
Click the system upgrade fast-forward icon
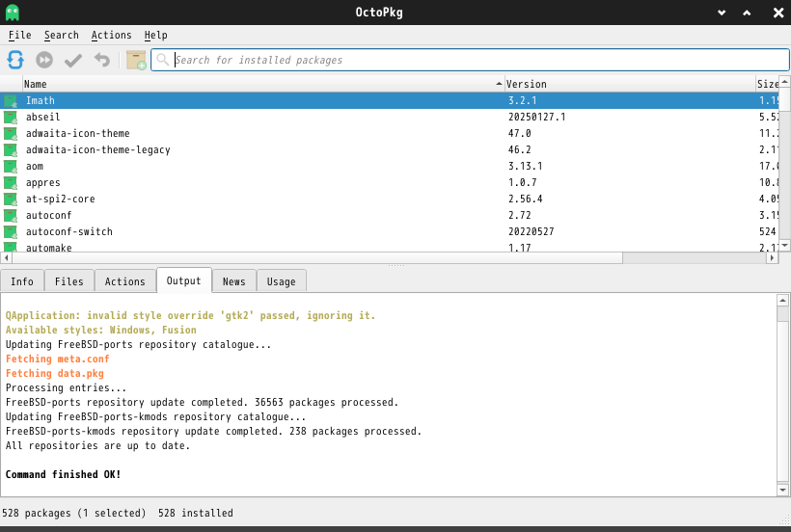click(x=44, y=60)
